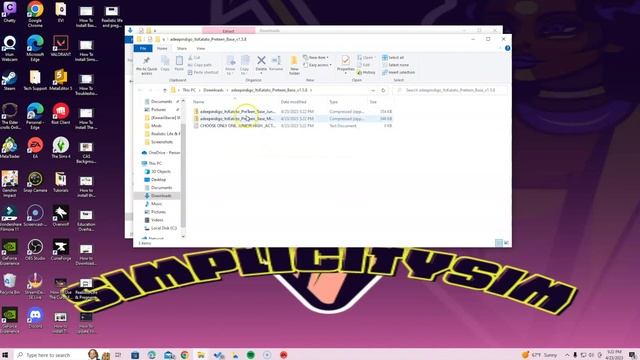Viewport: 640px width, 360px height.
Task: Switch to large icons view in status bar
Action: tap(506, 243)
